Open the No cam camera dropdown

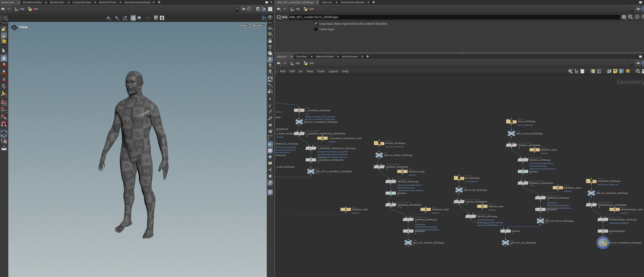(258, 25)
